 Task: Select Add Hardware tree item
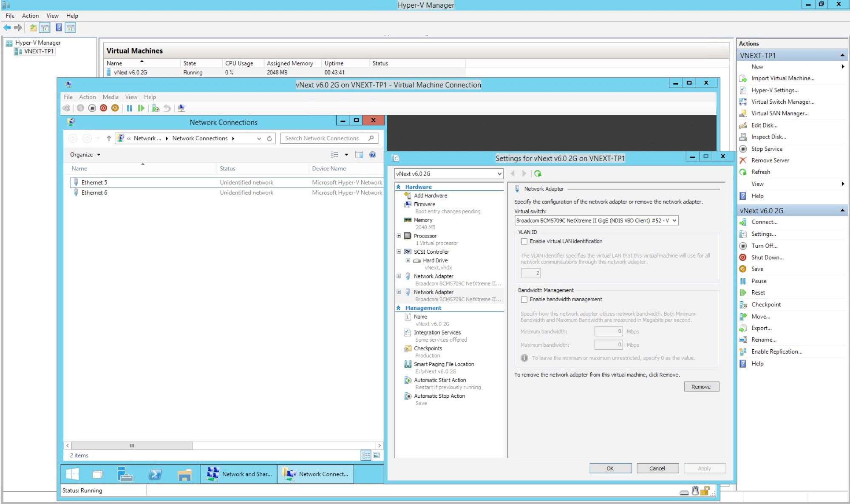click(431, 195)
